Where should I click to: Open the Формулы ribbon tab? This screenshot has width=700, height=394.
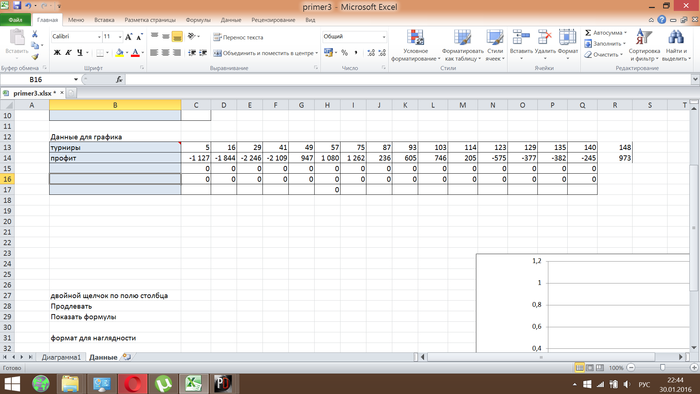(198, 20)
